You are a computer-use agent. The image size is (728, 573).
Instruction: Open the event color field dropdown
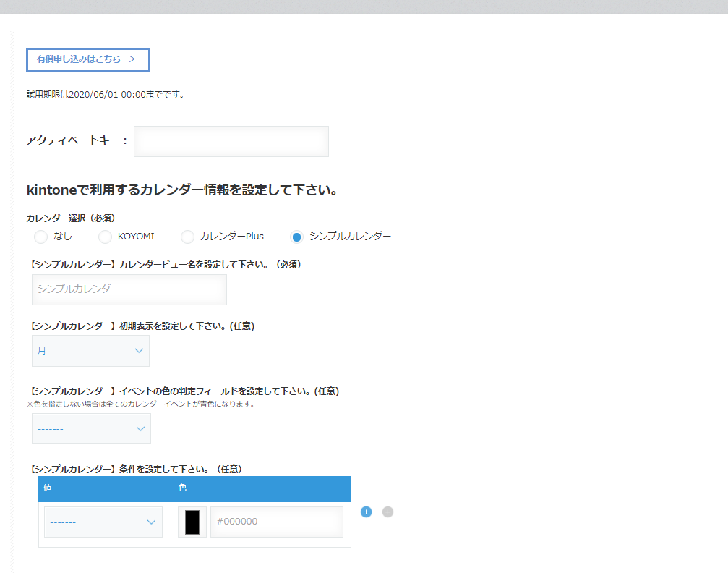[92, 428]
